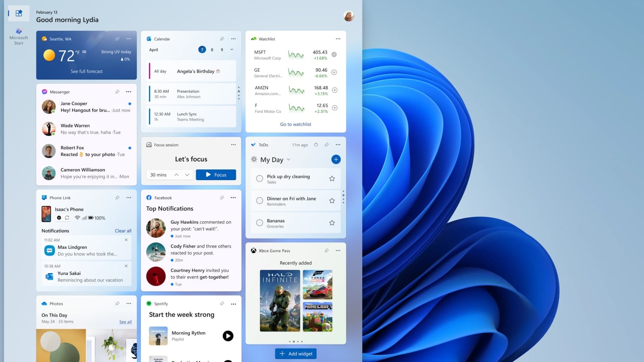Click the refresh icon in the ToDo widget

point(316,145)
